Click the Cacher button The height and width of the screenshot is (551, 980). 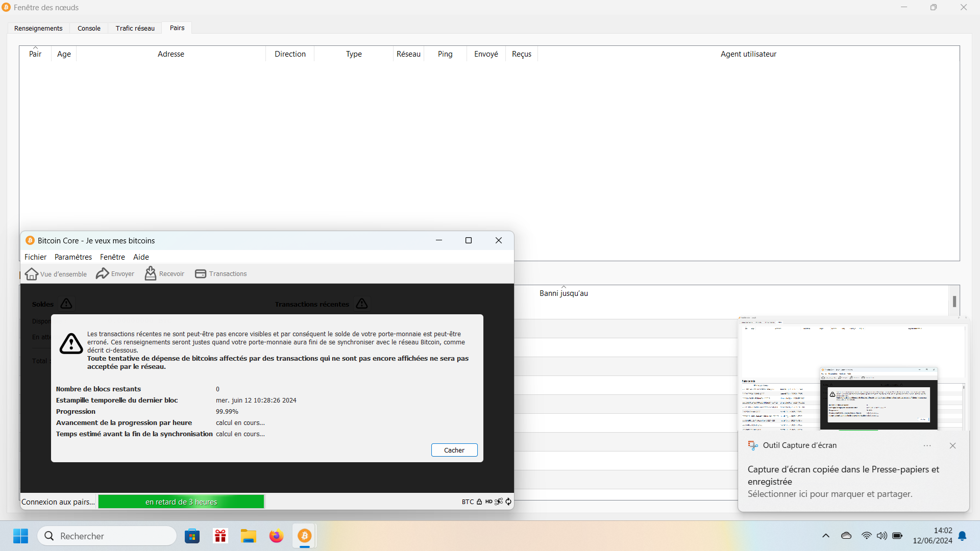tap(454, 450)
